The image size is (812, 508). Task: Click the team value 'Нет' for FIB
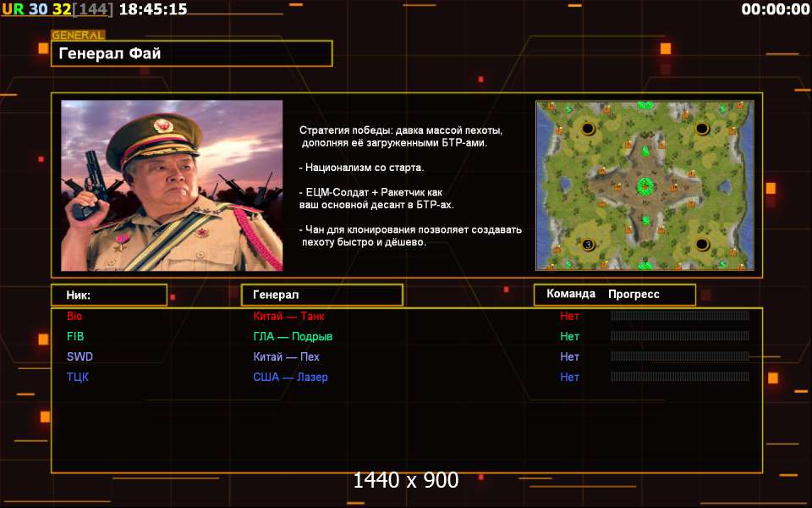point(569,336)
